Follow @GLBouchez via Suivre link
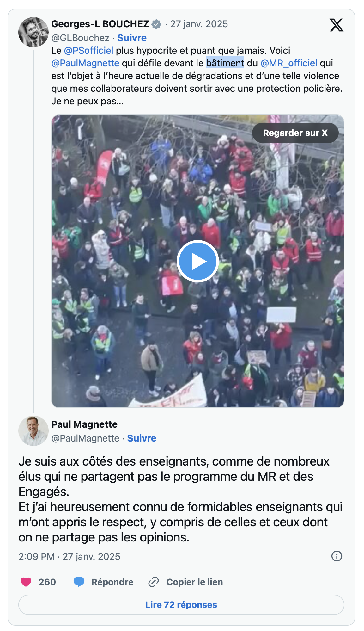364x631 pixels. click(132, 38)
